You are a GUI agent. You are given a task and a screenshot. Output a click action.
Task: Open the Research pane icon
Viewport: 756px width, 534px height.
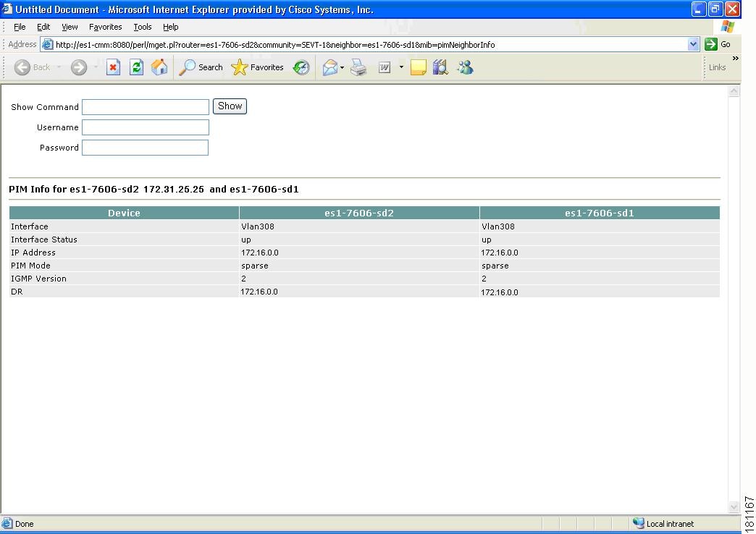pos(440,67)
